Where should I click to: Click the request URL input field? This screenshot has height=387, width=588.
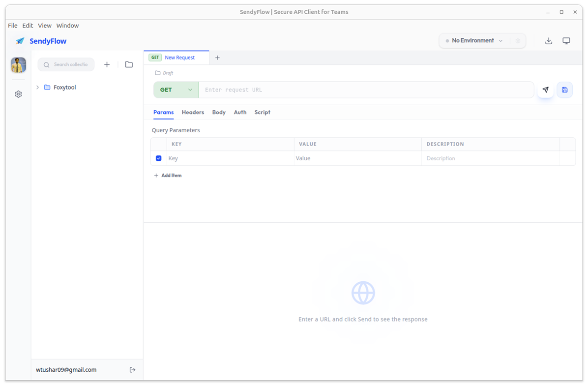tap(366, 89)
